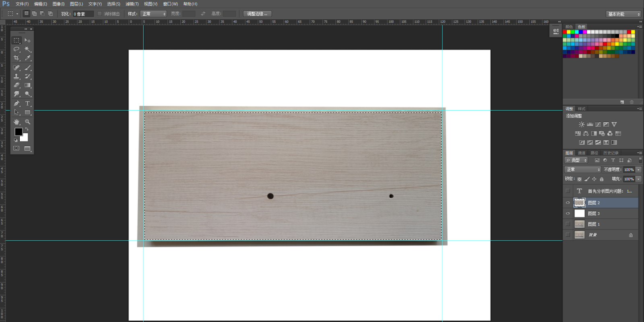Select the Hand tool

17,122
